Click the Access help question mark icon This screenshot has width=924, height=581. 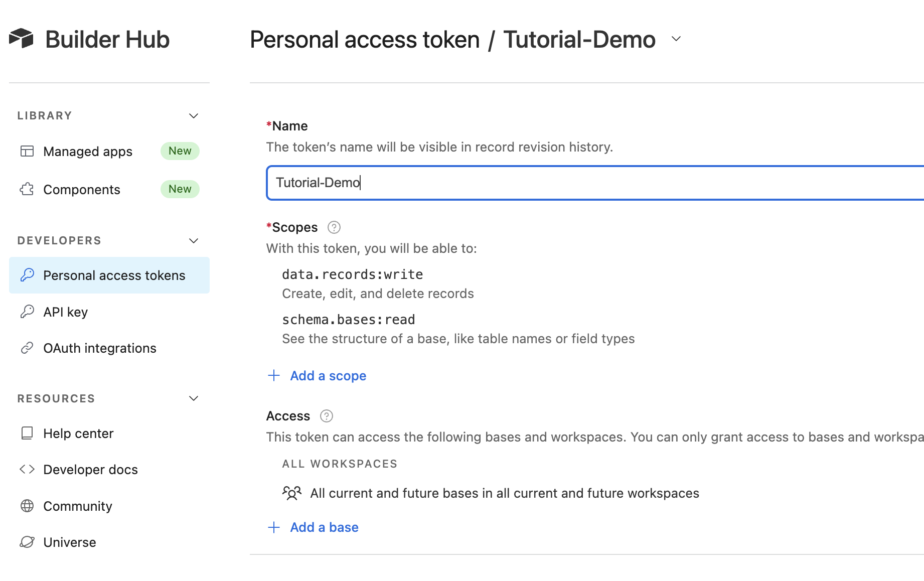326,416
